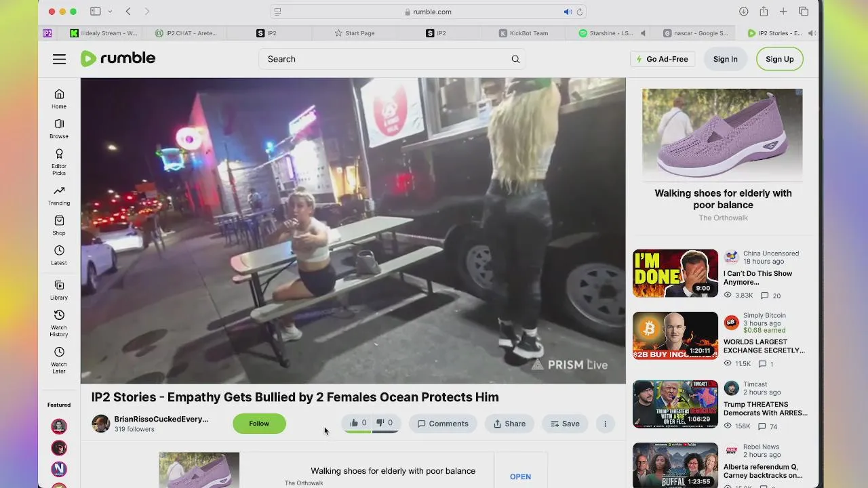Switch to the Starshine tab
Viewport: 868px width, 488px height.
click(607, 33)
